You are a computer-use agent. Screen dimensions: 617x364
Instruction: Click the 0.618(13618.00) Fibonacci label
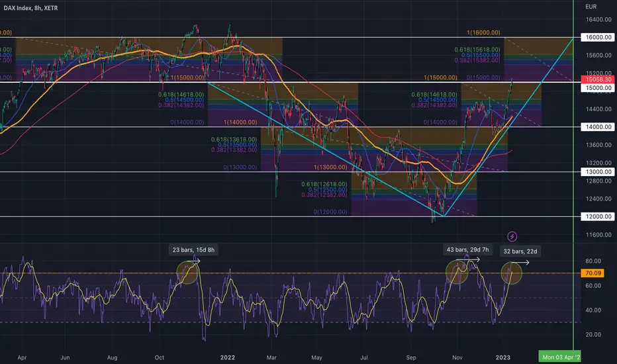tap(234, 139)
